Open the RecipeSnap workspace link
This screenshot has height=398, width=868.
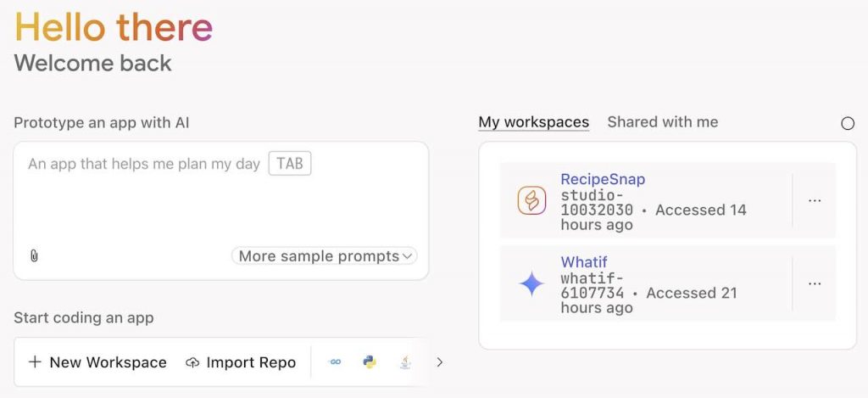(x=603, y=180)
